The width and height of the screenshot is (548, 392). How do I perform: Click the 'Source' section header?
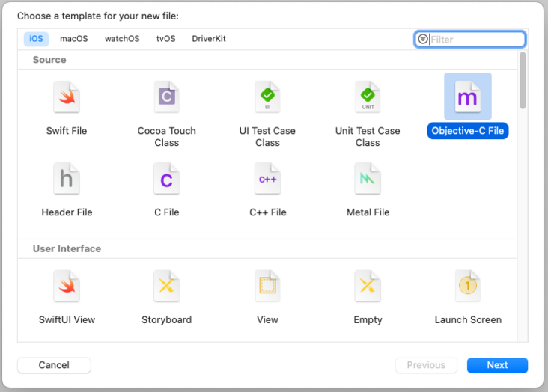point(49,60)
